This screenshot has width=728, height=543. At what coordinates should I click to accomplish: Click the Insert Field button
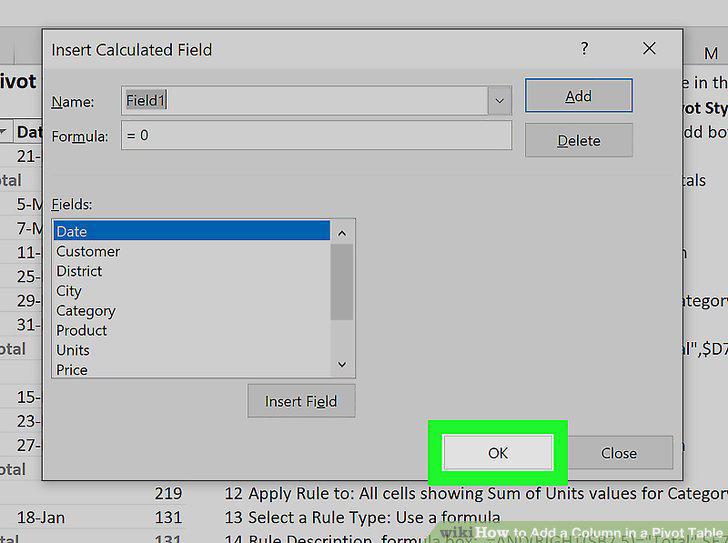pos(301,401)
